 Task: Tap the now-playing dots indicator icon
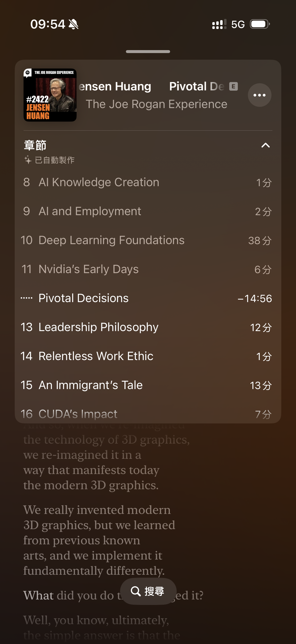tap(27, 298)
